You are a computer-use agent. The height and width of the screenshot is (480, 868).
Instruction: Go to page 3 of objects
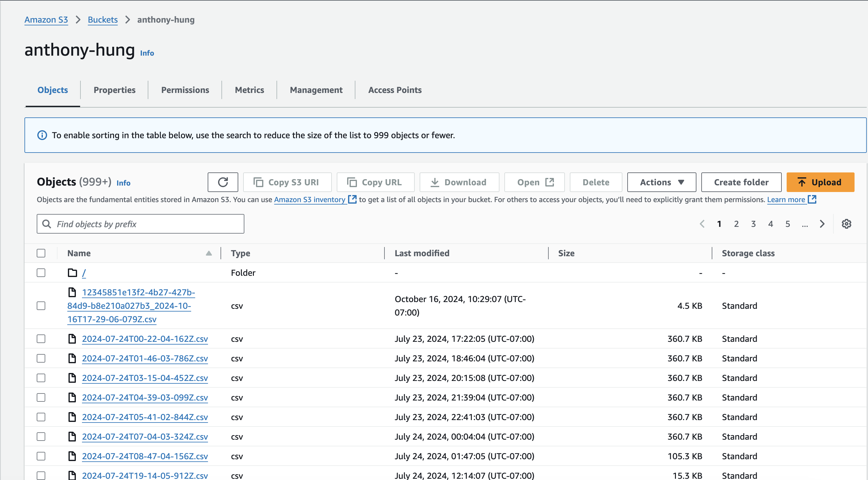pyautogui.click(x=753, y=224)
